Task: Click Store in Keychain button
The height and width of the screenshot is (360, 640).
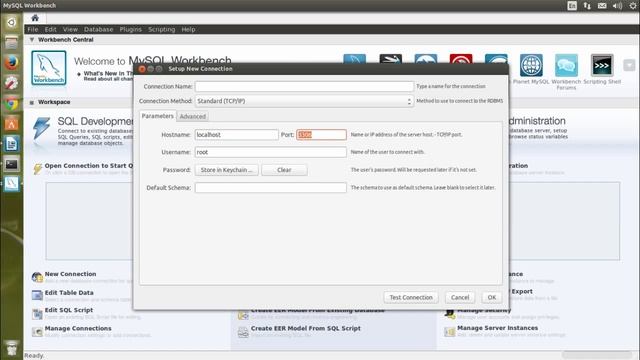Action: (227, 170)
